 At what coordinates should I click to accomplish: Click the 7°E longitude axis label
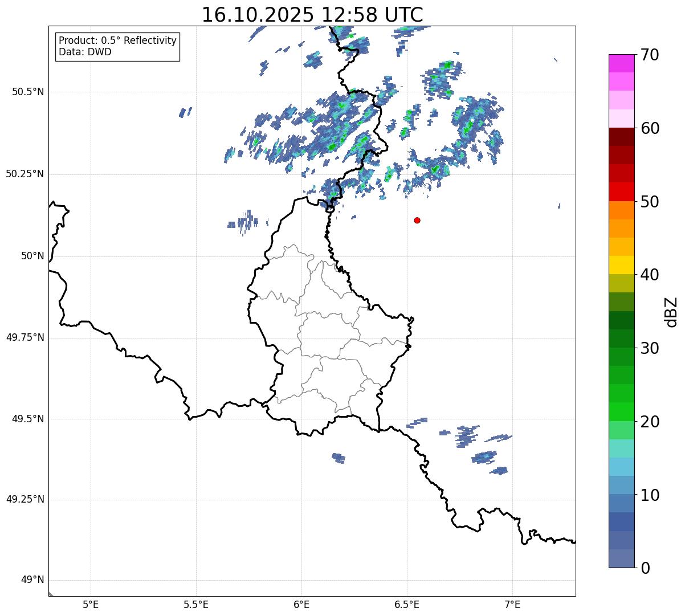click(512, 604)
